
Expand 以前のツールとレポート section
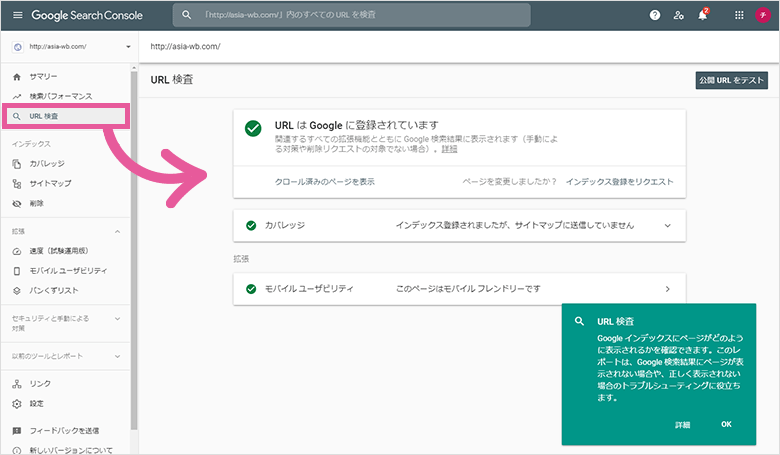pos(117,357)
